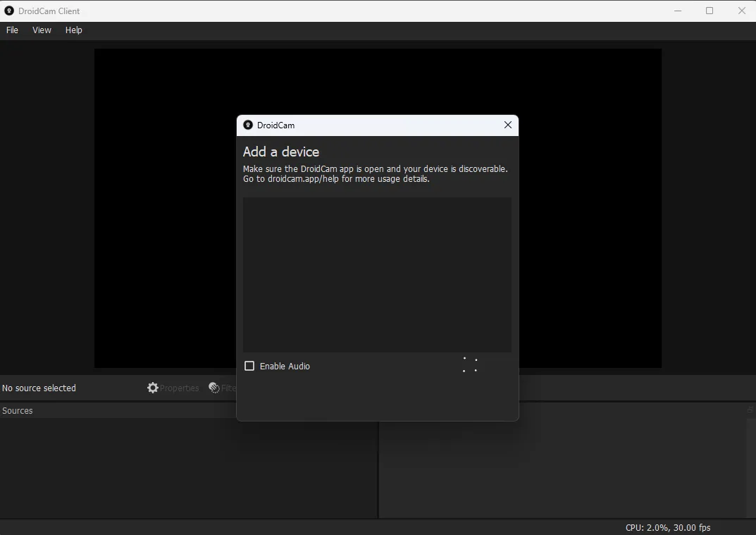Click the 'Add a device' heading
756x535 pixels.
[281, 152]
